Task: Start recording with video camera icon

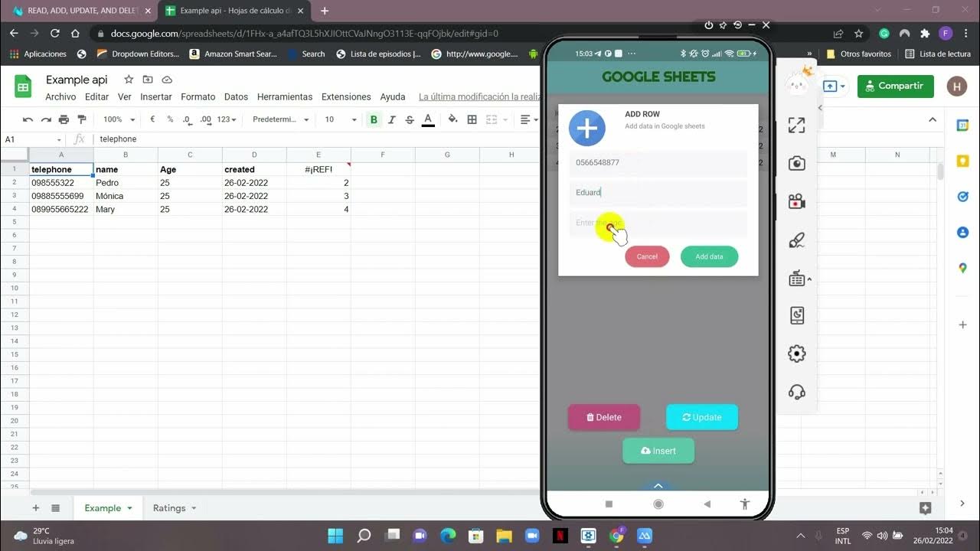Action: [x=796, y=201]
